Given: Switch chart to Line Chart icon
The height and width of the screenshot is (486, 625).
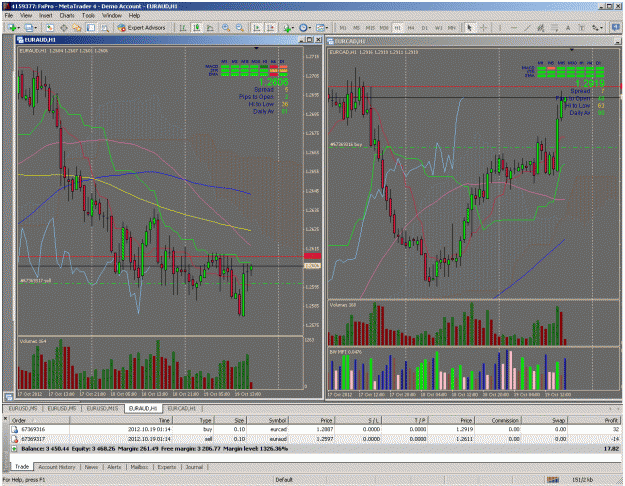Looking at the screenshot, I should click(x=210, y=28).
